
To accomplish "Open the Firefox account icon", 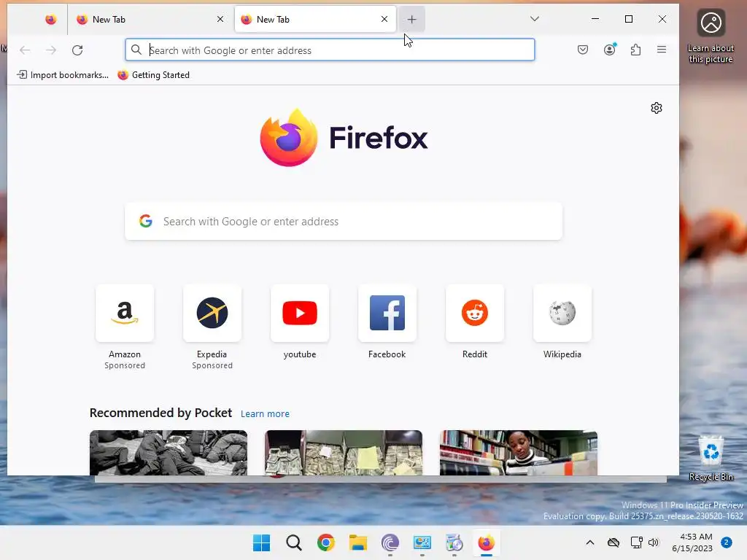I will click(609, 50).
